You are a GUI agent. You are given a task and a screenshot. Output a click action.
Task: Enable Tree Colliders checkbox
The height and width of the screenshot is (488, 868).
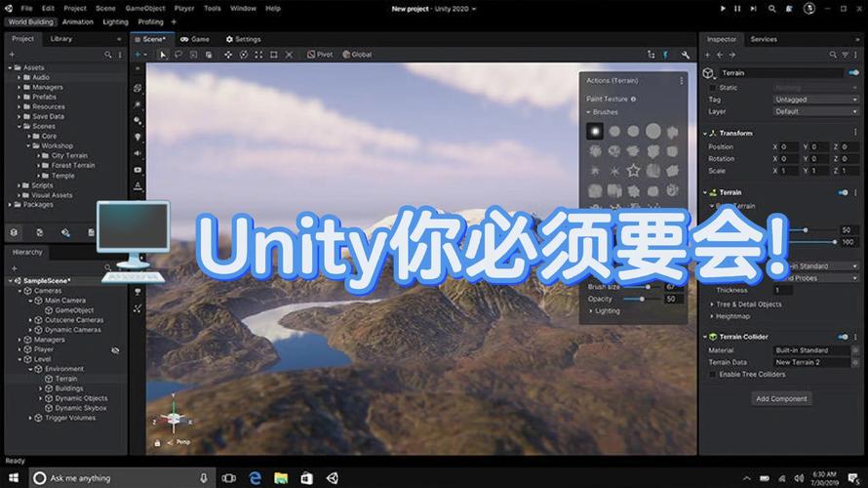[713, 375]
